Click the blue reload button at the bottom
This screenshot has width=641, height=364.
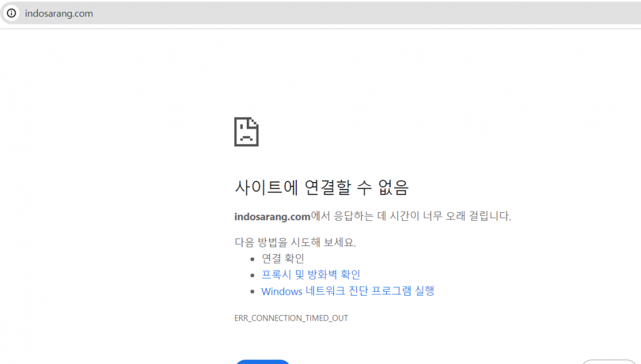click(x=262, y=361)
